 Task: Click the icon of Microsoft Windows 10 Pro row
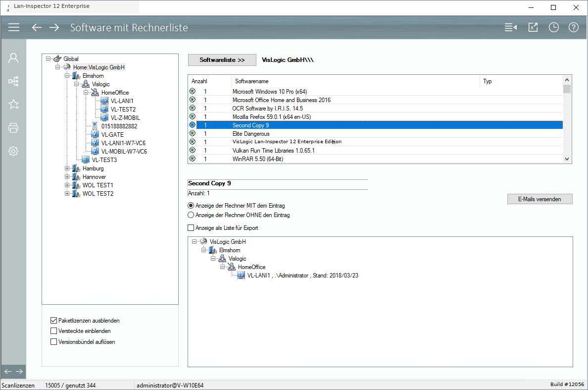(193, 91)
